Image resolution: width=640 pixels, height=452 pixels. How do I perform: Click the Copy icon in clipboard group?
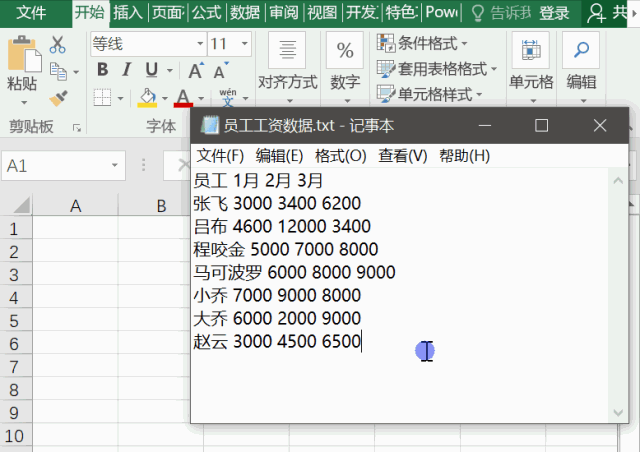click(57, 71)
